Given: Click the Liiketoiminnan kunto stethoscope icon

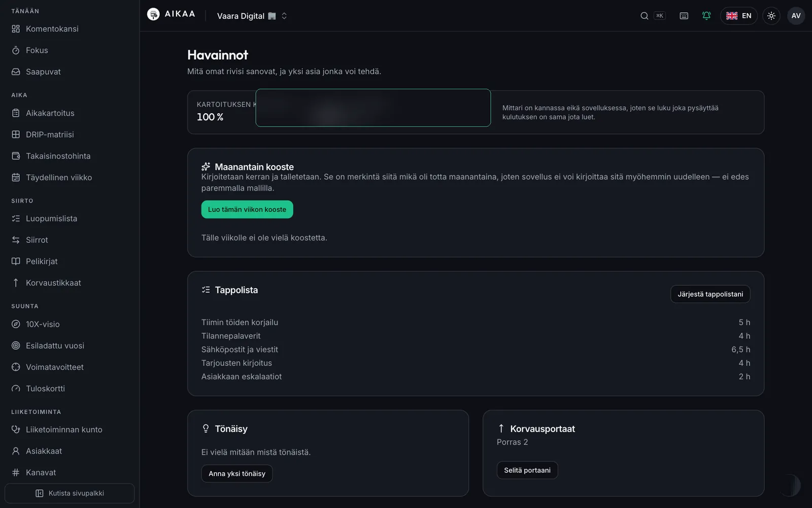Looking at the screenshot, I should pos(16,430).
